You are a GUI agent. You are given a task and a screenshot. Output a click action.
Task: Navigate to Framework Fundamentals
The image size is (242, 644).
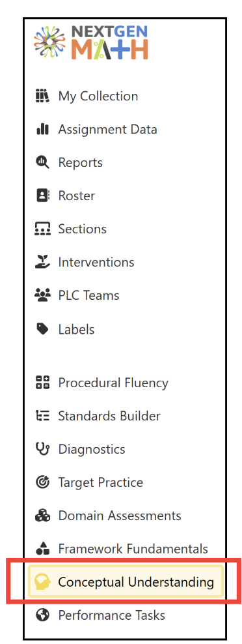(122, 549)
